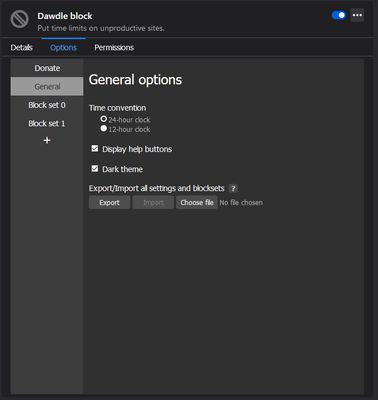Click the 'Time convention' label
This screenshot has width=378, height=400.
(x=117, y=108)
